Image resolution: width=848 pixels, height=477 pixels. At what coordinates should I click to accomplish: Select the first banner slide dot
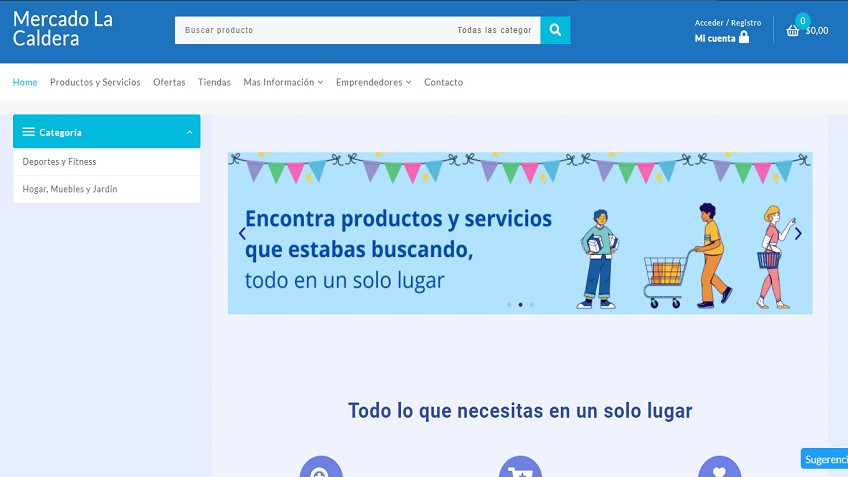pyautogui.click(x=509, y=304)
